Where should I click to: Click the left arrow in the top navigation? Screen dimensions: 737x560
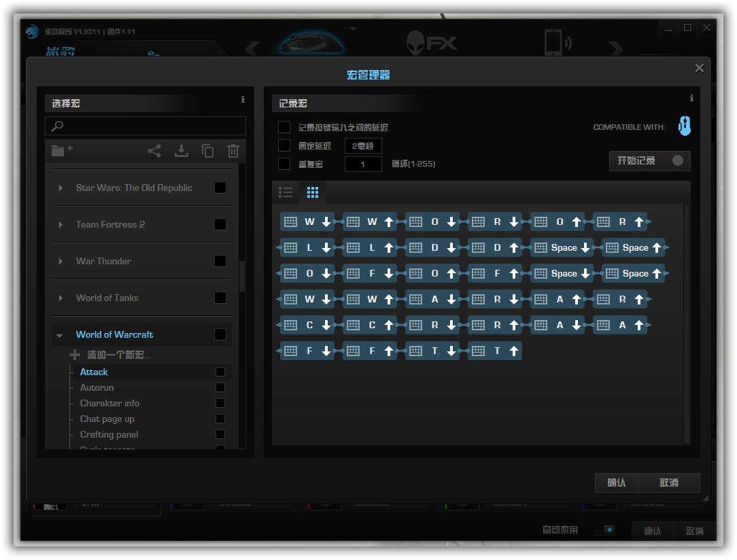click(252, 48)
